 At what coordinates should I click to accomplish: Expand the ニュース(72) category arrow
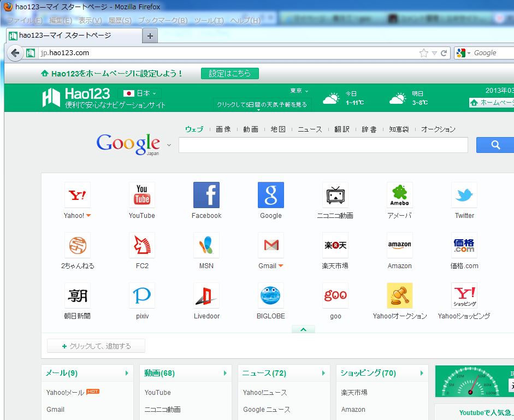(323, 373)
